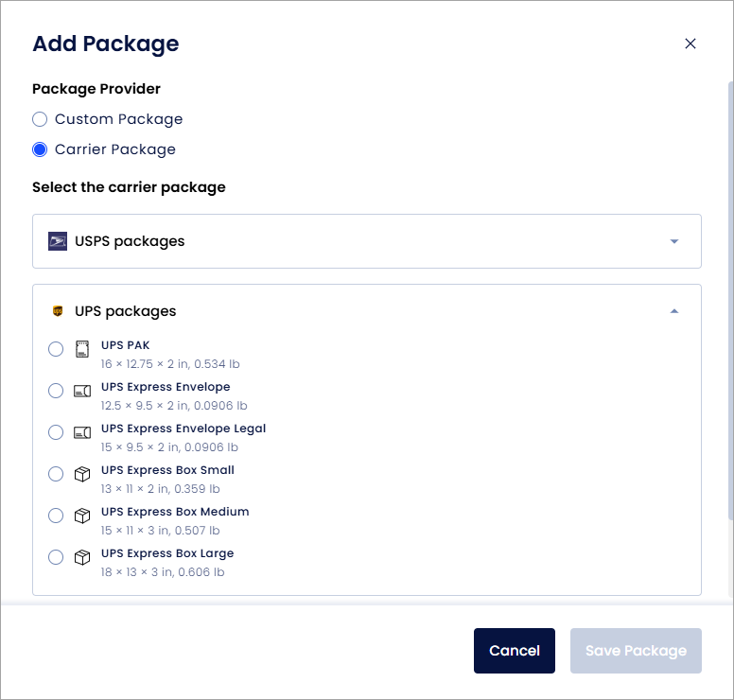Click dimensions text 15 × 11 × 3 in

point(160,531)
